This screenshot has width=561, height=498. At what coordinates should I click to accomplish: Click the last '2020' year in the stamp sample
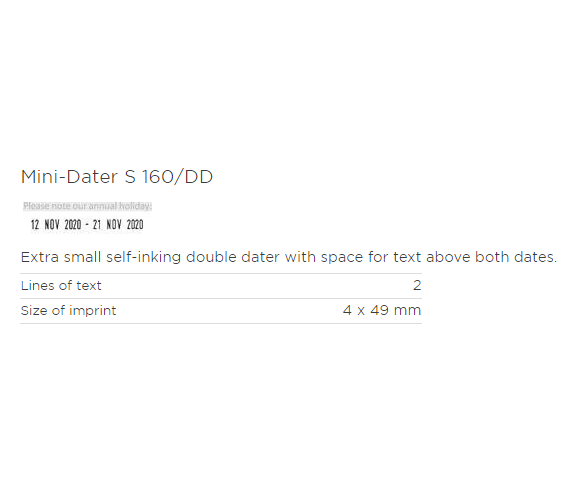(135, 225)
